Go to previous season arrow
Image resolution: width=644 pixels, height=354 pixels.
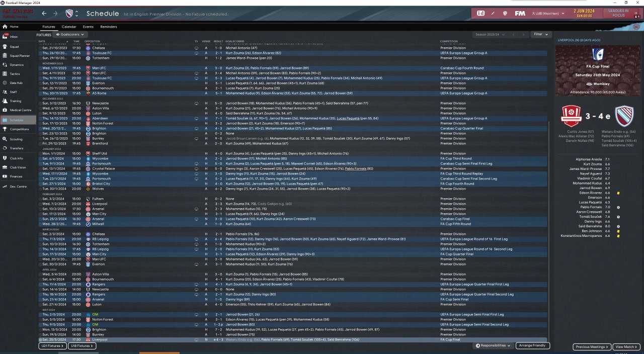click(514, 35)
